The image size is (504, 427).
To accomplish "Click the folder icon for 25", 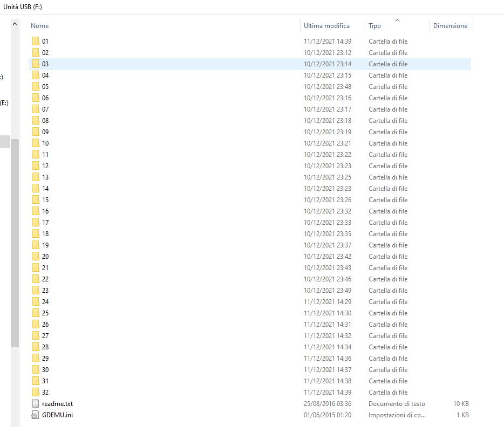I will point(36,313).
